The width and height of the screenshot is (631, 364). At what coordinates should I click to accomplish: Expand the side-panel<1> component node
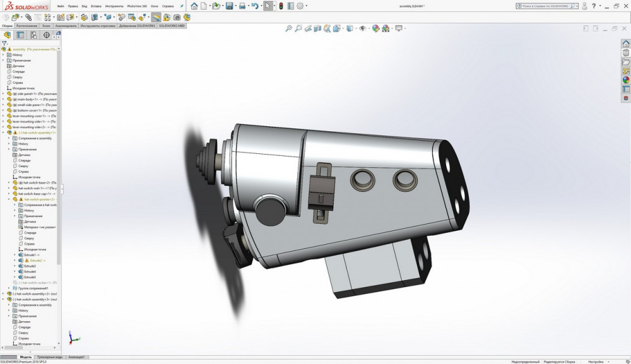pos(3,93)
